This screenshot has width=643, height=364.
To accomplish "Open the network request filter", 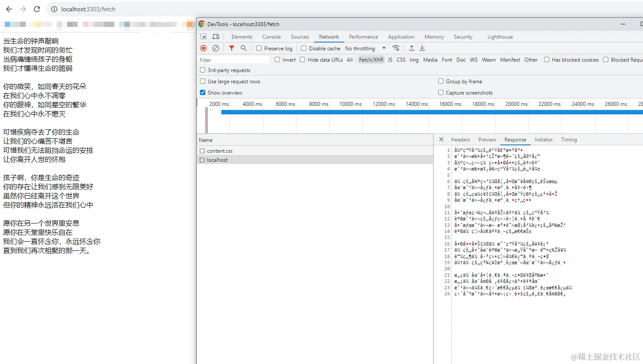I will click(231, 48).
